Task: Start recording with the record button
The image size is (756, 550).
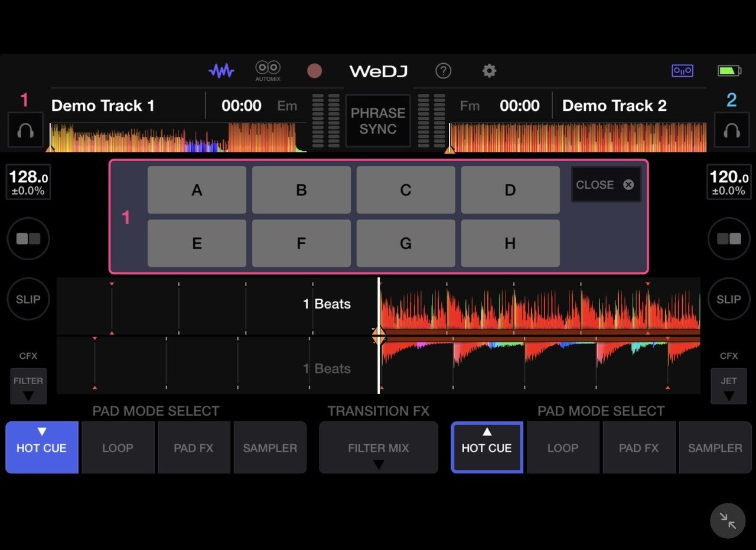Action: [315, 70]
